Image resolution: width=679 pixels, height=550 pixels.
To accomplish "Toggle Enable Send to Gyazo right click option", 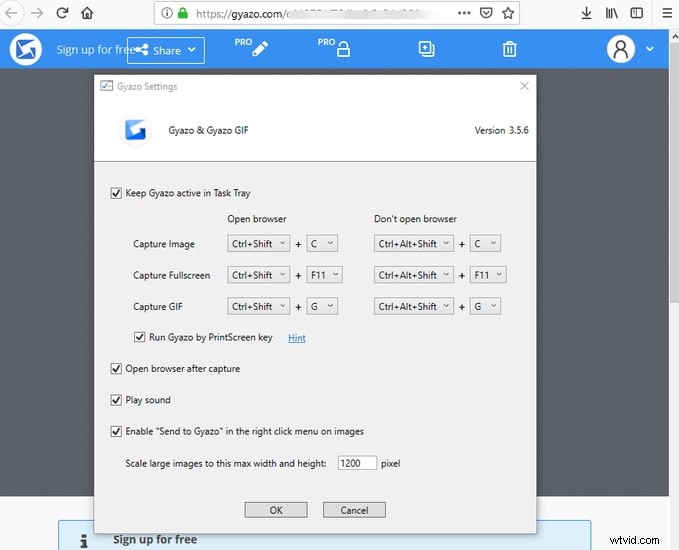I will point(116,431).
